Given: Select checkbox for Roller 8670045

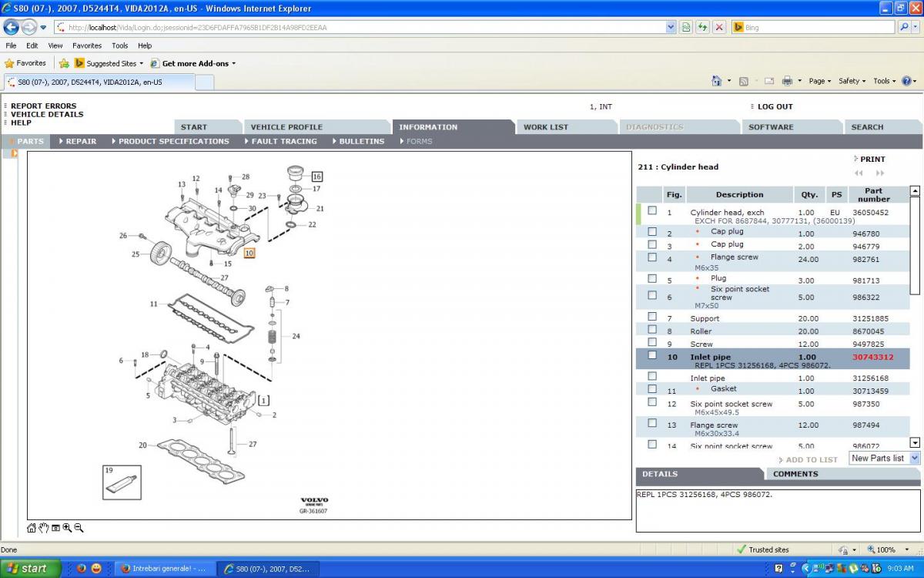Looking at the screenshot, I should [652, 329].
